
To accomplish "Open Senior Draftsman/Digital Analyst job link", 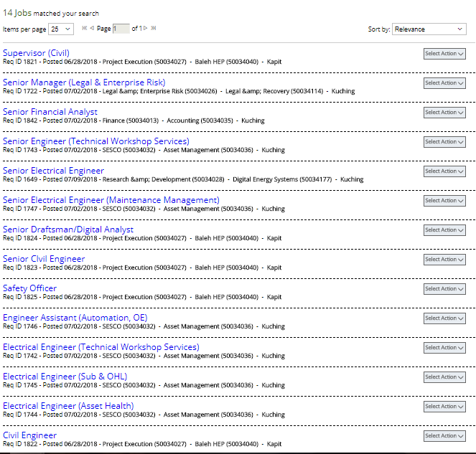I will coord(68,230).
